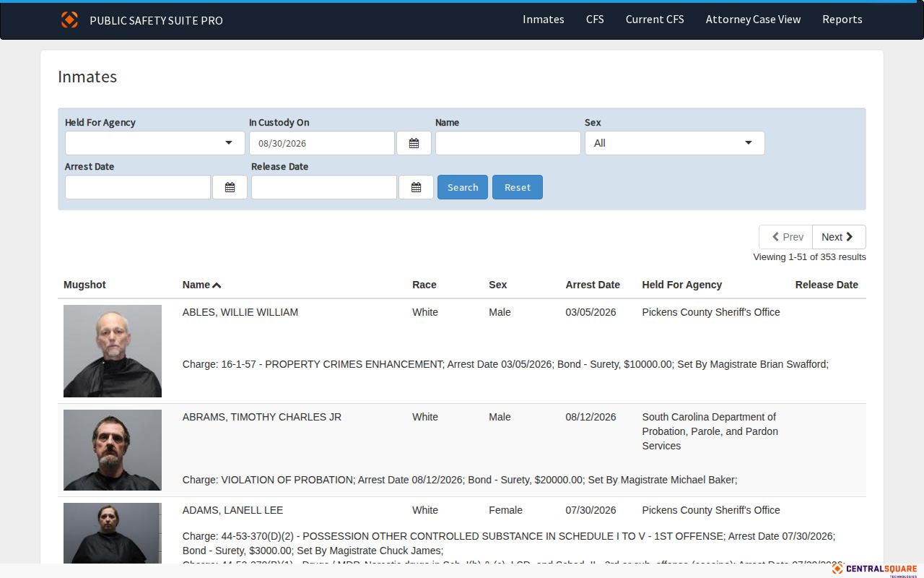Open Current CFS page
The height and width of the screenshot is (578, 924).
655,20
